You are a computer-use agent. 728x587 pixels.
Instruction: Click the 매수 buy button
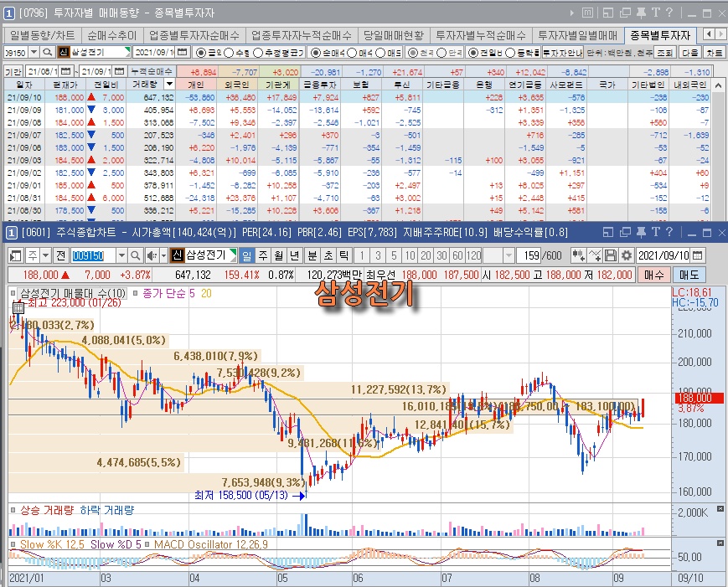(653, 275)
